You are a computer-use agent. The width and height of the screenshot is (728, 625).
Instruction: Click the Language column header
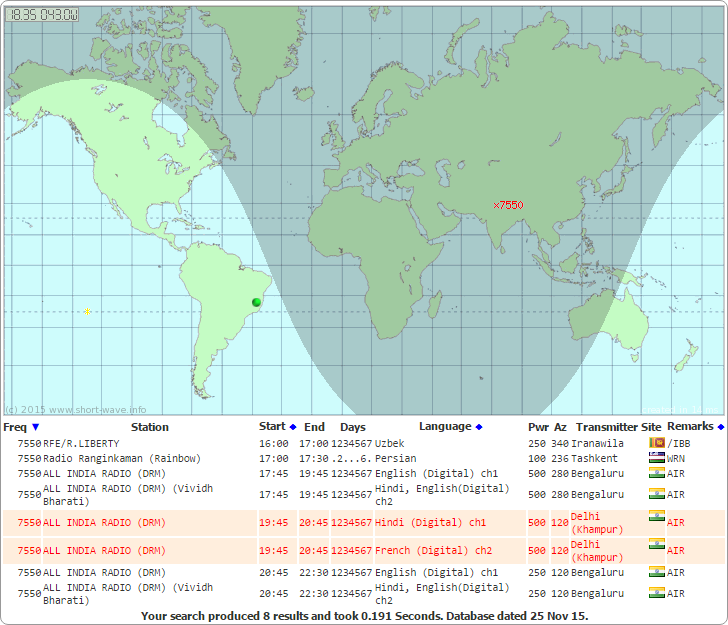point(445,426)
